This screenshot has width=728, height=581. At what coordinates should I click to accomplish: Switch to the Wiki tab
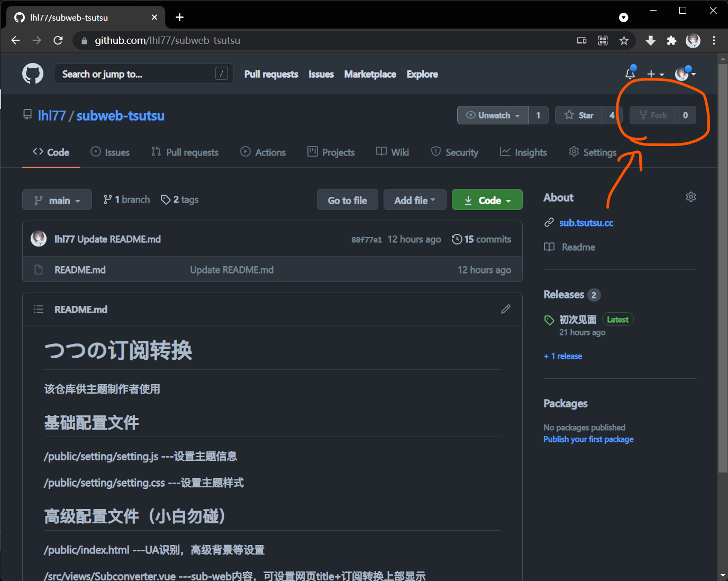coord(393,152)
